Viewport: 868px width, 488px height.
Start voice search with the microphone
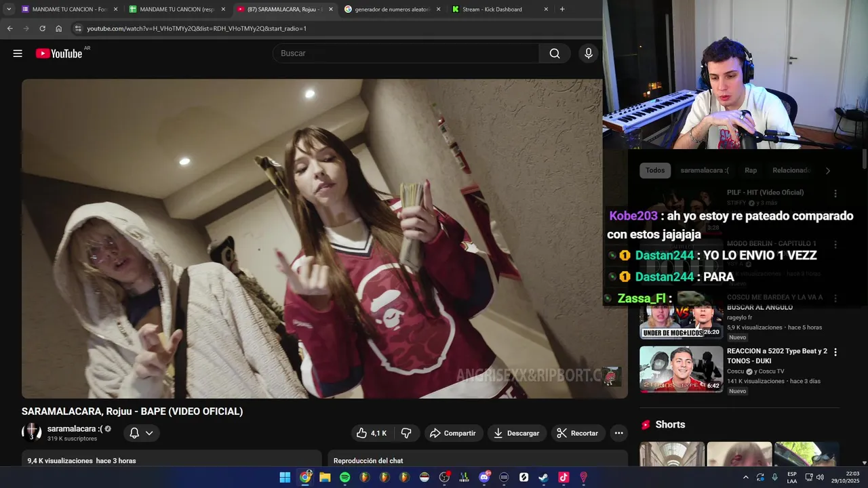point(589,54)
